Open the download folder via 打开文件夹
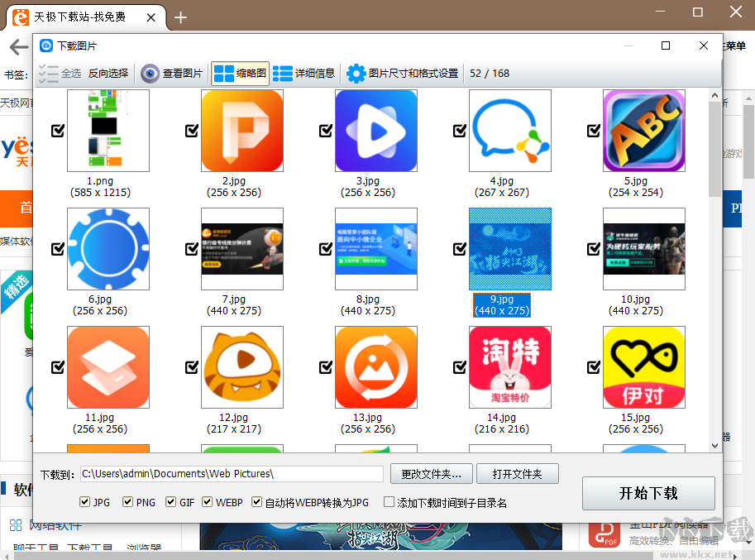755x560 pixels. [517, 474]
